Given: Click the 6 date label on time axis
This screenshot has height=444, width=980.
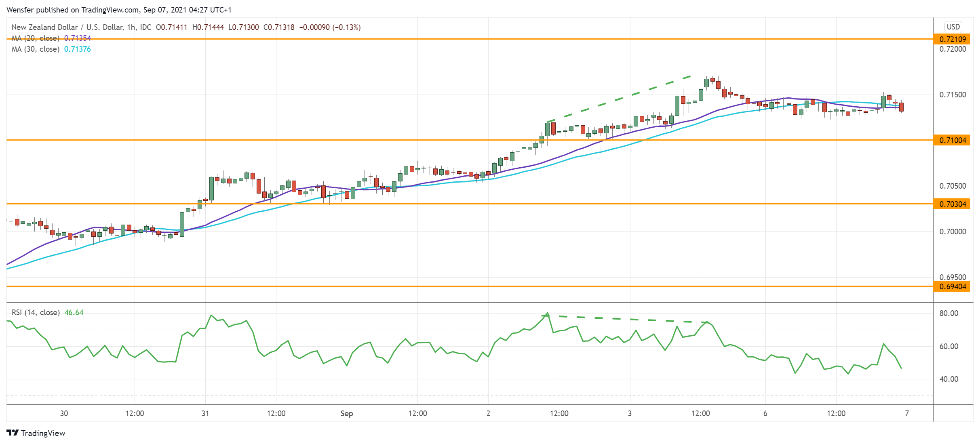Looking at the screenshot, I should coord(765,413).
